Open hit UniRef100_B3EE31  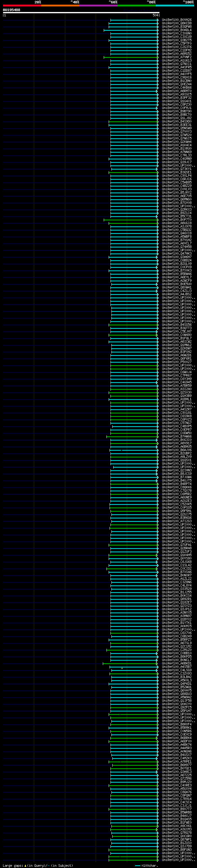coord(176,125)
